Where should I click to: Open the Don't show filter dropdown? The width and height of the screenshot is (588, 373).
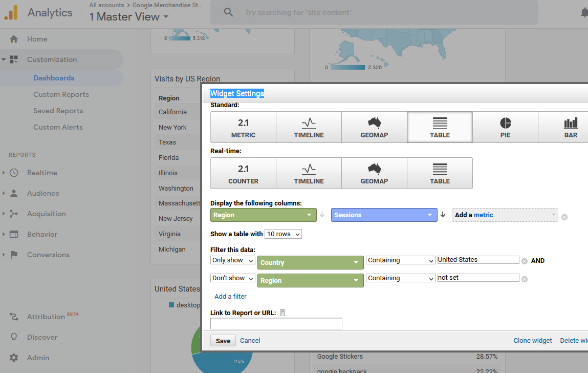pos(232,278)
